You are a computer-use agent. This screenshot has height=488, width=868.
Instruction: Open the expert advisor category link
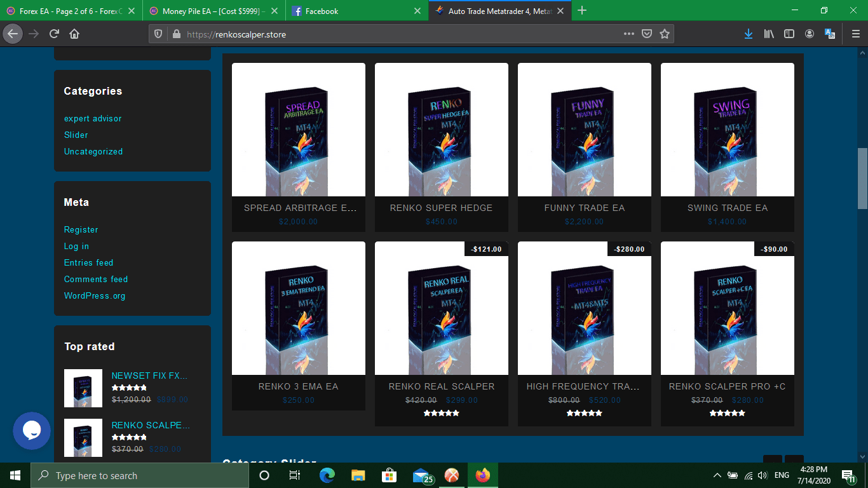tap(93, 119)
